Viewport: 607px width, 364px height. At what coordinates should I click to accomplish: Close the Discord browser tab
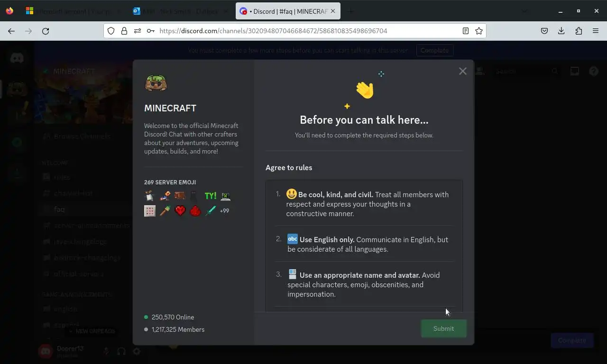point(332,11)
